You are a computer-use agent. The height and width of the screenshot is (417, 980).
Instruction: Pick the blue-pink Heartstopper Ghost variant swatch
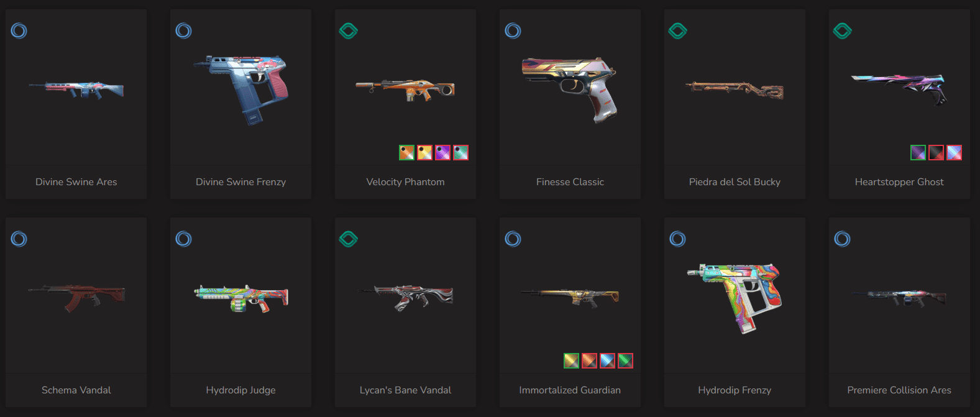tap(955, 152)
